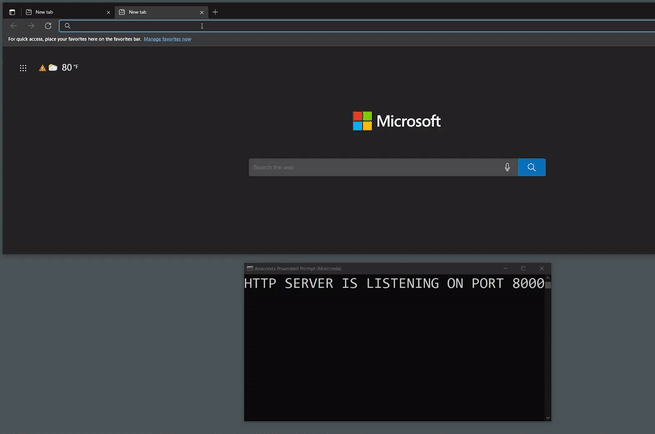Click the Manage favorites now link
This screenshot has width=655, height=434.
pyautogui.click(x=168, y=39)
